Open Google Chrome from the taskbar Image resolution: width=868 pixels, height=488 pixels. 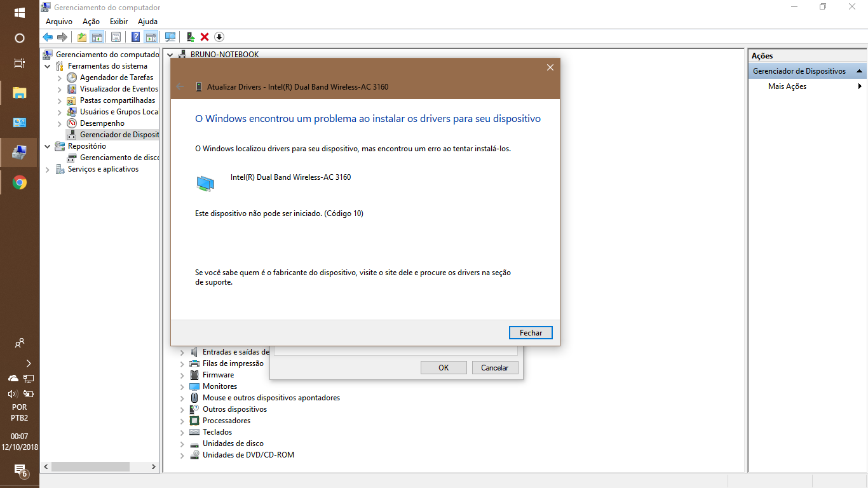point(20,183)
